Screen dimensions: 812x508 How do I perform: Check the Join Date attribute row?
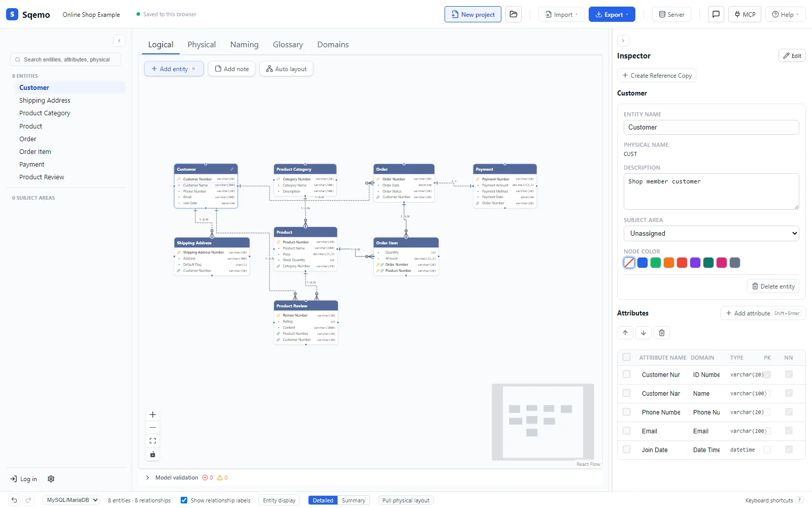(x=627, y=450)
